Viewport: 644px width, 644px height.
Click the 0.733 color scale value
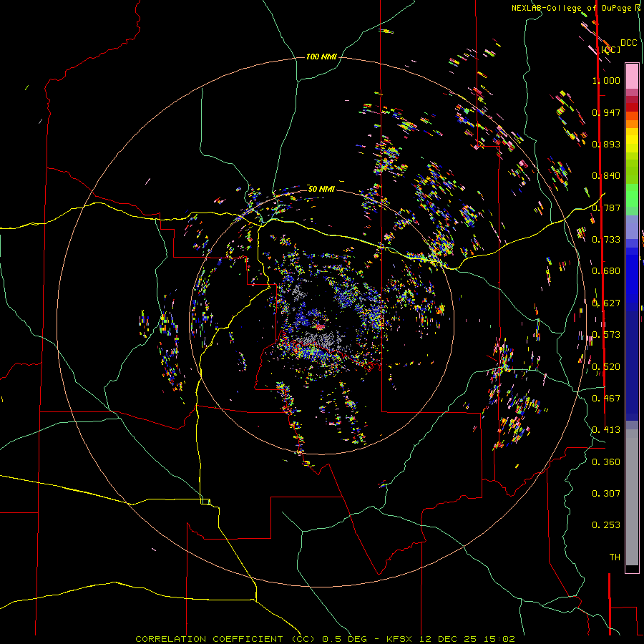pos(606,240)
